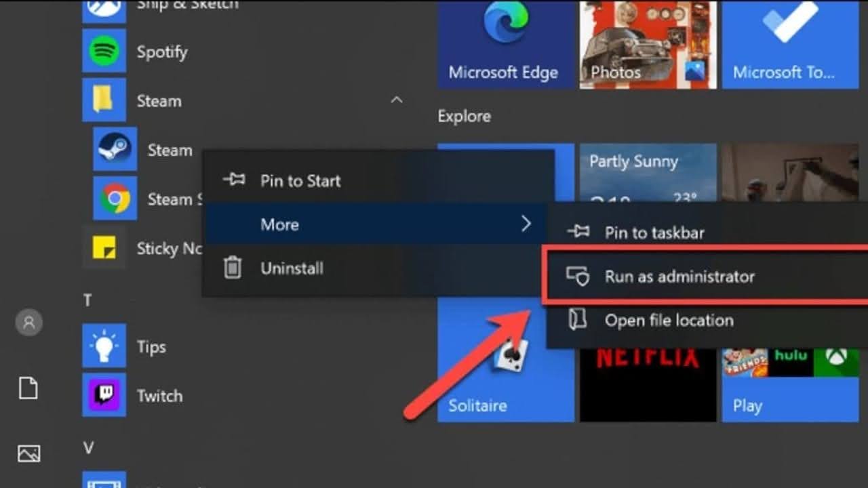Open the Partly Sunny weather tile
Screen dimensions: 868x488
(648, 173)
